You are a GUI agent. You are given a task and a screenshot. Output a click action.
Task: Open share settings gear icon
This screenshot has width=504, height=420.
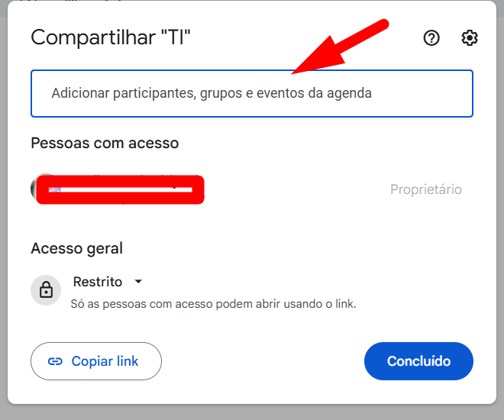470,38
